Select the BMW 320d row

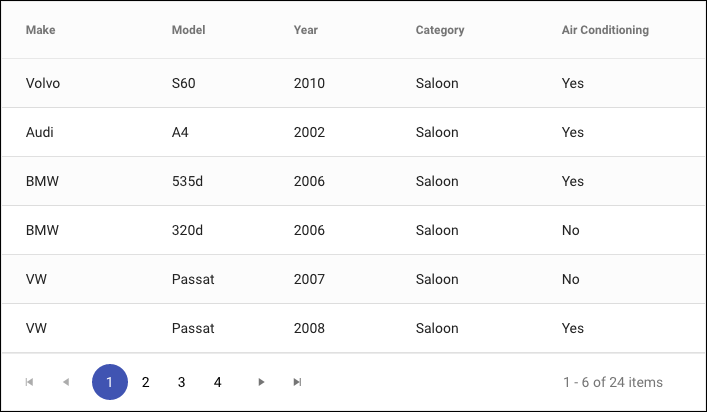pos(353,230)
